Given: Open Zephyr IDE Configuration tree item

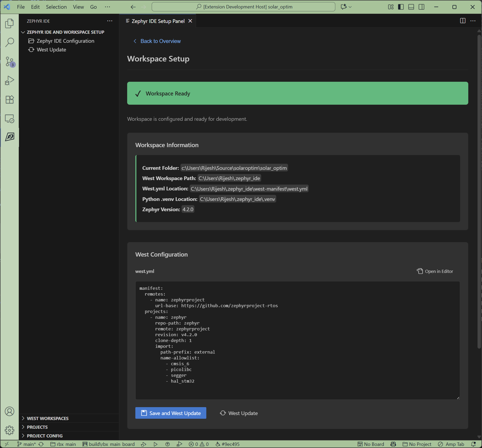Looking at the screenshot, I should click(x=65, y=41).
